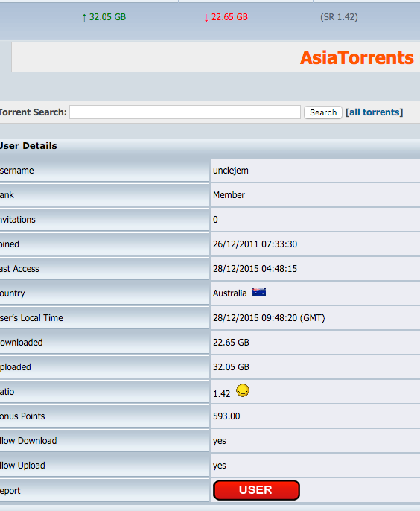Click the joined date 26/12/2011 07:33:30

255,244
